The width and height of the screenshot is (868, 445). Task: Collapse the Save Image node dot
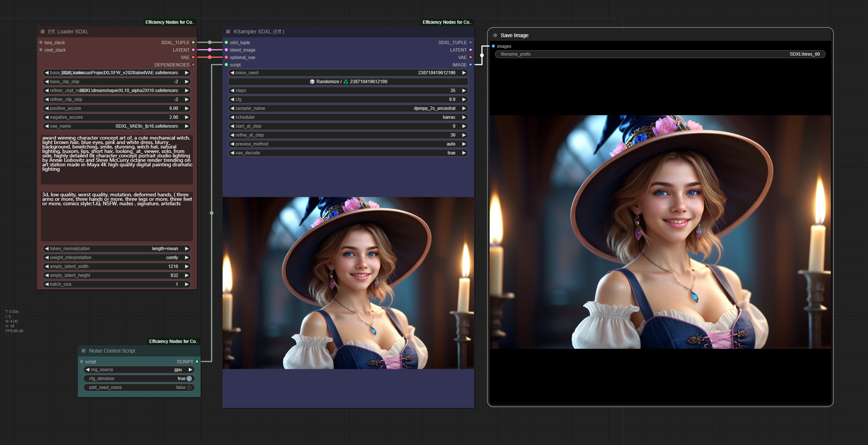pos(495,35)
